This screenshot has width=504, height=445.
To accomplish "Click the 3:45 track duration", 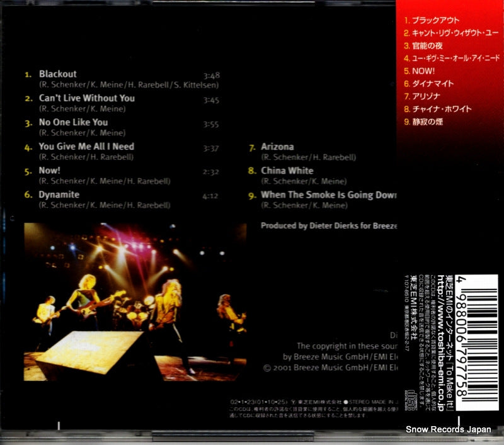I will coord(211,100).
